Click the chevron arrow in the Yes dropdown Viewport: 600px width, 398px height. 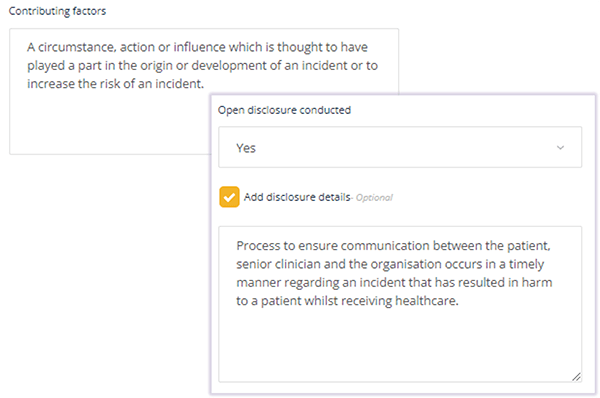pos(560,148)
